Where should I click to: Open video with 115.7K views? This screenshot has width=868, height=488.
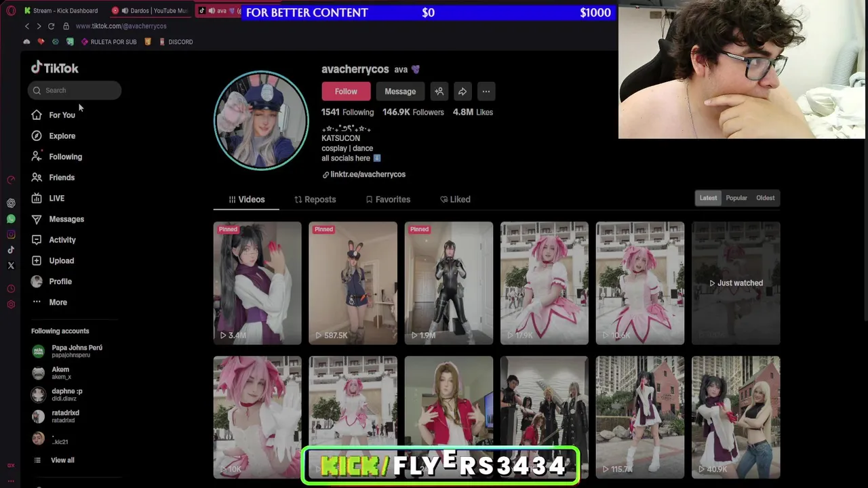click(x=640, y=417)
